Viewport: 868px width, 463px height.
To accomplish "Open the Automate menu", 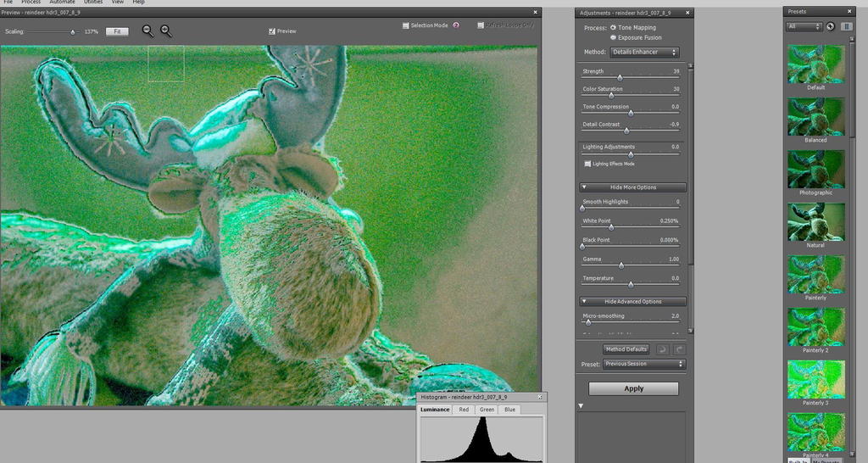I will (x=62, y=3).
